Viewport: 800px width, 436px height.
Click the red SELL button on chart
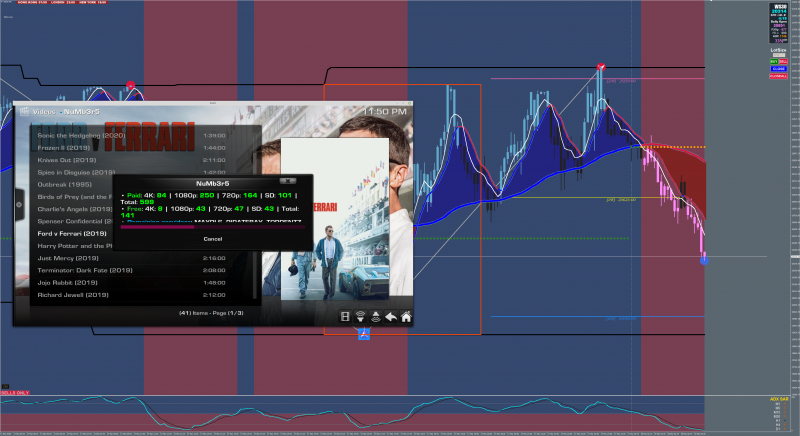tap(783, 62)
